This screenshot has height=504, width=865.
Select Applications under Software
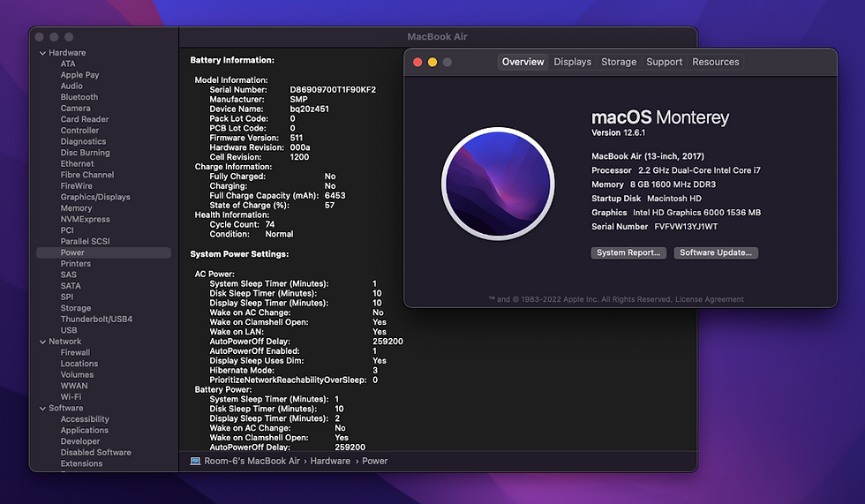pyautogui.click(x=85, y=430)
